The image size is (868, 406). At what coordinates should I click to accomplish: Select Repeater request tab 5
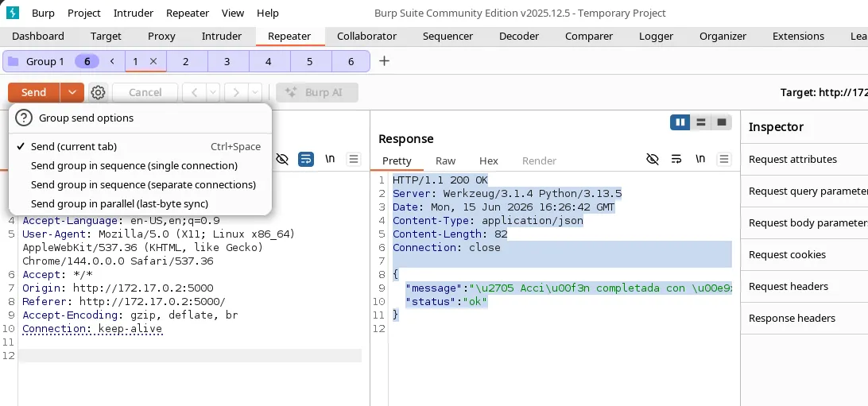click(309, 61)
